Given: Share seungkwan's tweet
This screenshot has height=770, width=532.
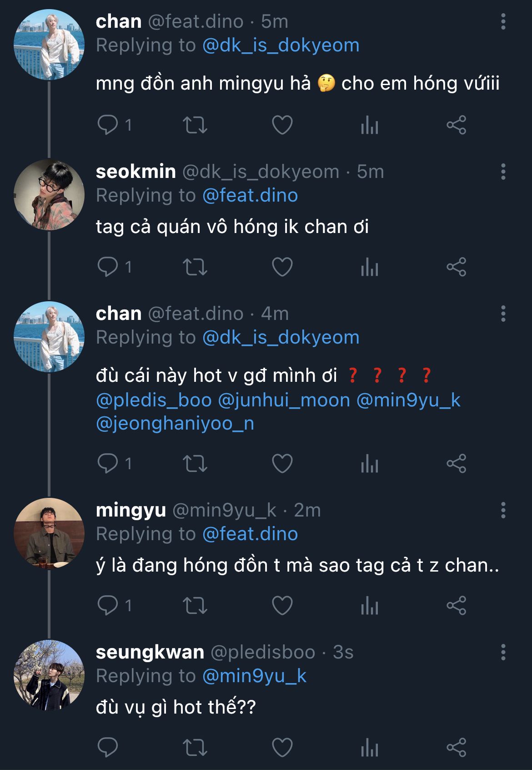Looking at the screenshot, I should point(456,747).
